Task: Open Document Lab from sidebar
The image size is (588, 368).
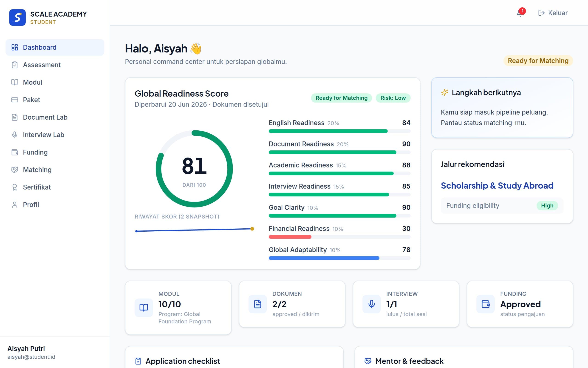Action: [55, 117]
